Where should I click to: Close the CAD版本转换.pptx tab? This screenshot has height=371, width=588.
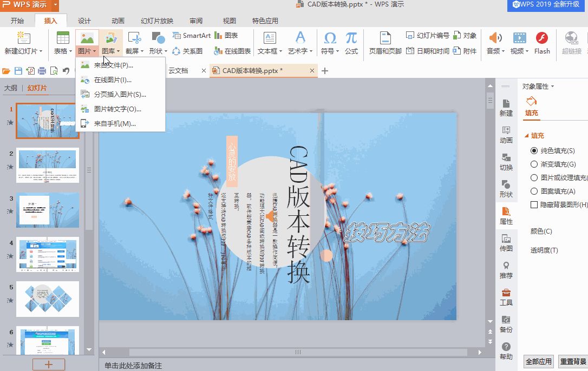[312, 70]
